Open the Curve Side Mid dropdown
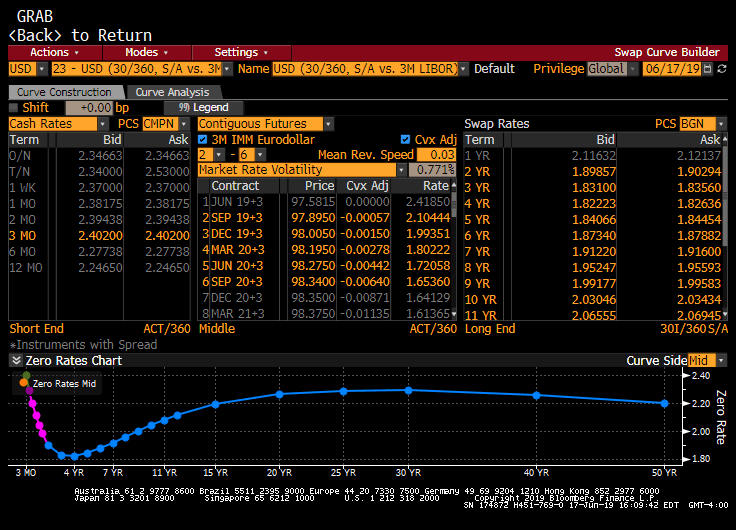 click(x=721, y=361)
